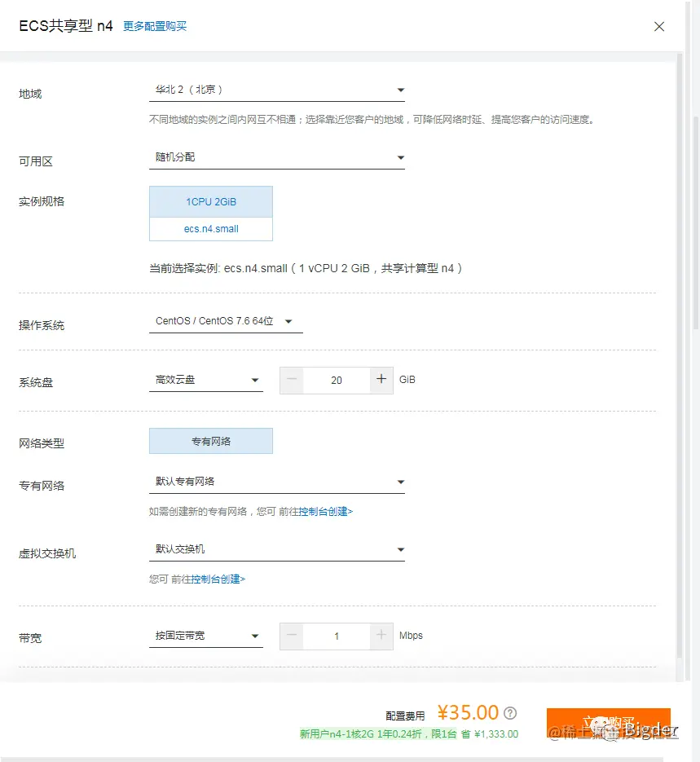Choose the ecs.n4.small instance type
700x762 pixels.
coord(210,229)
